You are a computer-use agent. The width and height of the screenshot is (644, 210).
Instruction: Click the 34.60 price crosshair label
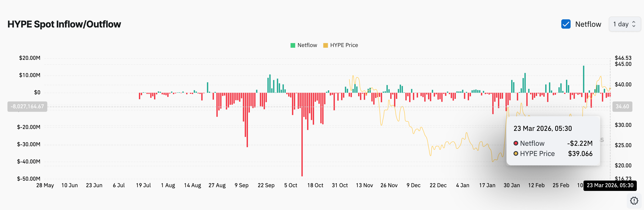(x=622, y=107)
